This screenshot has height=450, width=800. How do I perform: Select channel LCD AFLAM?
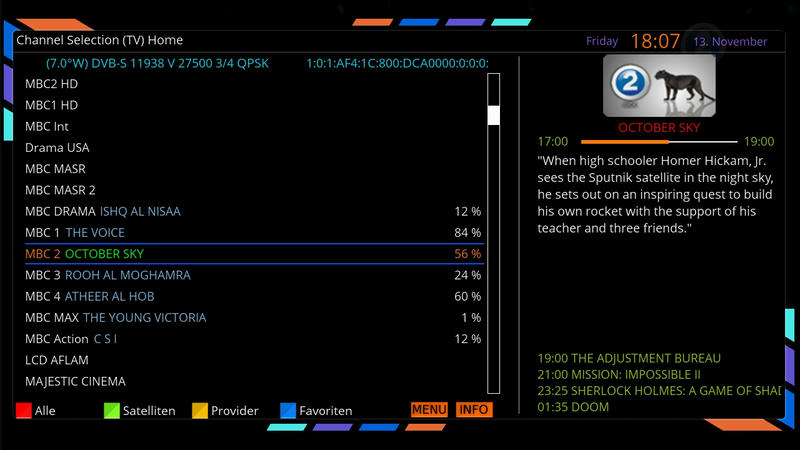click(x=254, y=360)
